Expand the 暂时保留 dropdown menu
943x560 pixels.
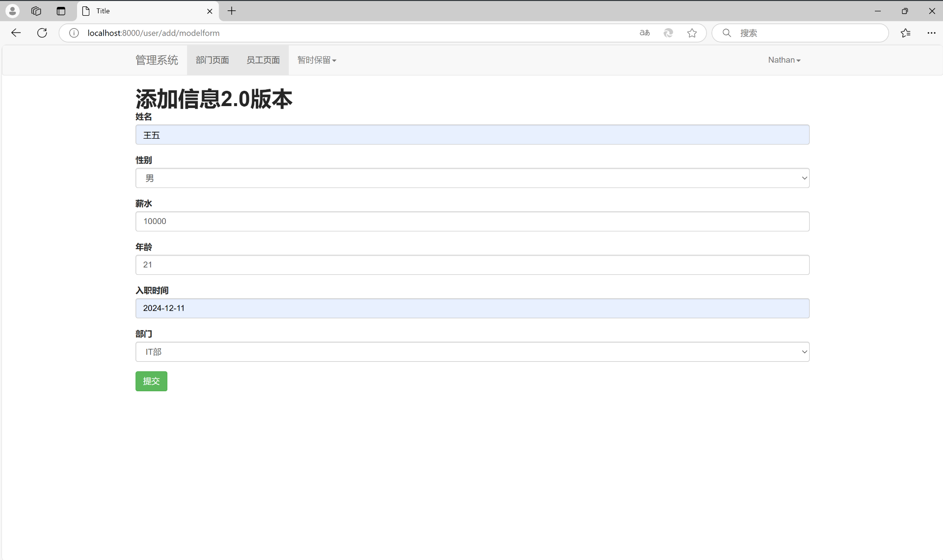point(317,60)
